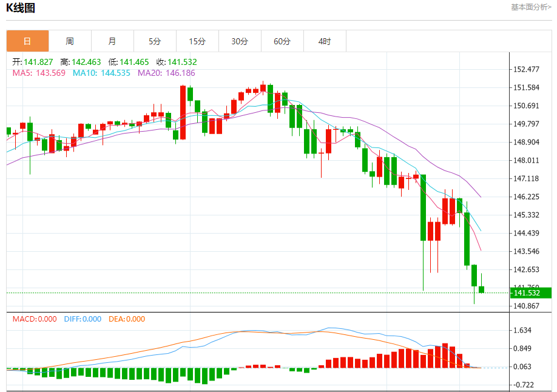Click the MA10: 144.535 label
This screenshot has height=392, width=557.
pos(101,73)
